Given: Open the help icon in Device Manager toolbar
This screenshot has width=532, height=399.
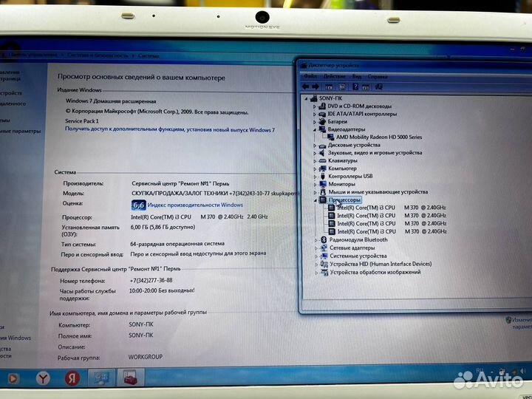Looking at the screenshot, I should (355, 87).
